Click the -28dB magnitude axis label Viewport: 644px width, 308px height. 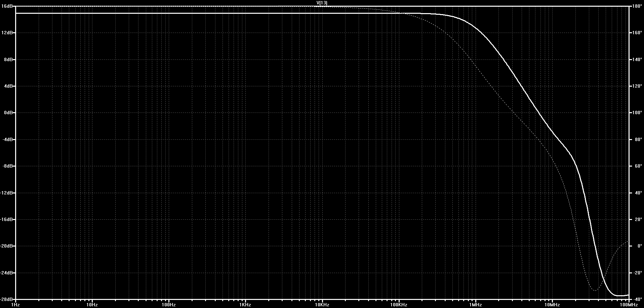click(6, 299)
